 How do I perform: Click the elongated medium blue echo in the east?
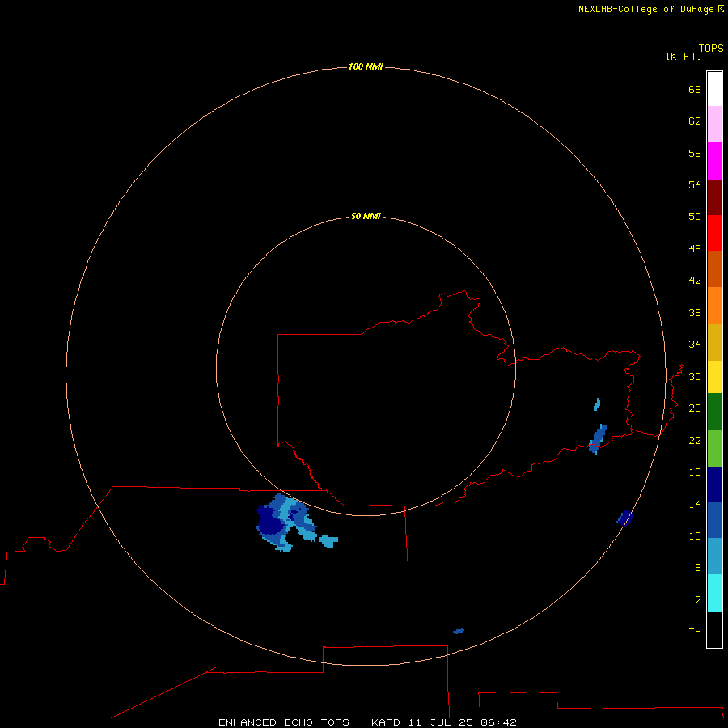[x=598, y=438]
